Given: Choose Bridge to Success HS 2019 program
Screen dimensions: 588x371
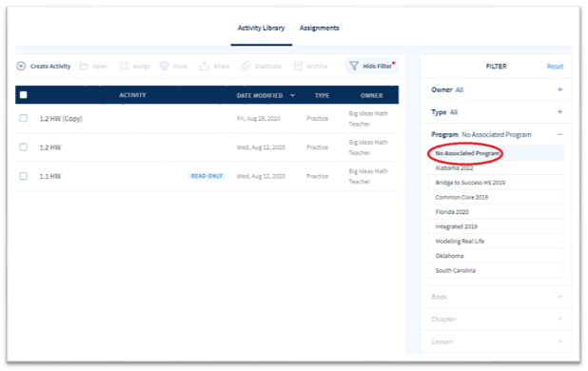Looking at the screenshot, I should (496, 182).
